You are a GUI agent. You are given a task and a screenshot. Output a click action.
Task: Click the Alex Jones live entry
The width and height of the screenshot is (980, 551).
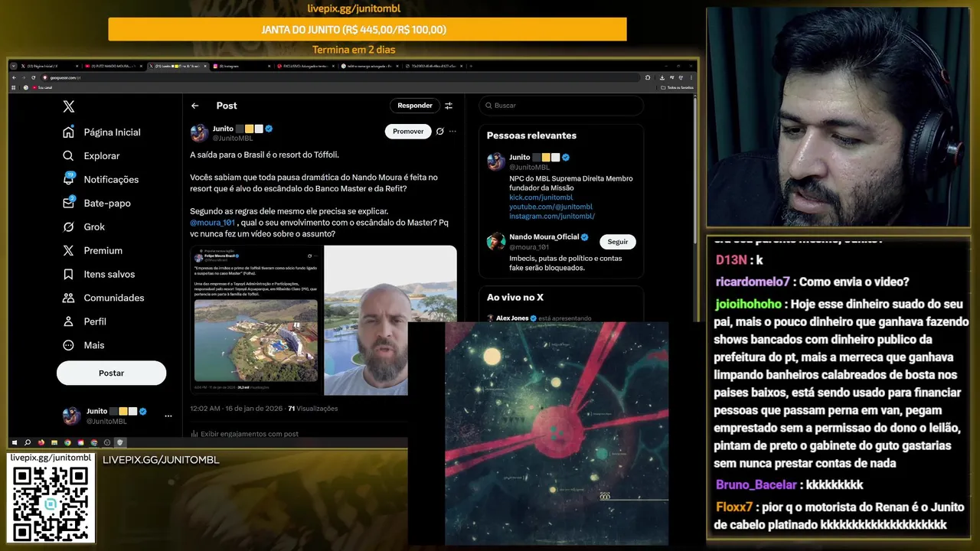click(x=561, y=318)
